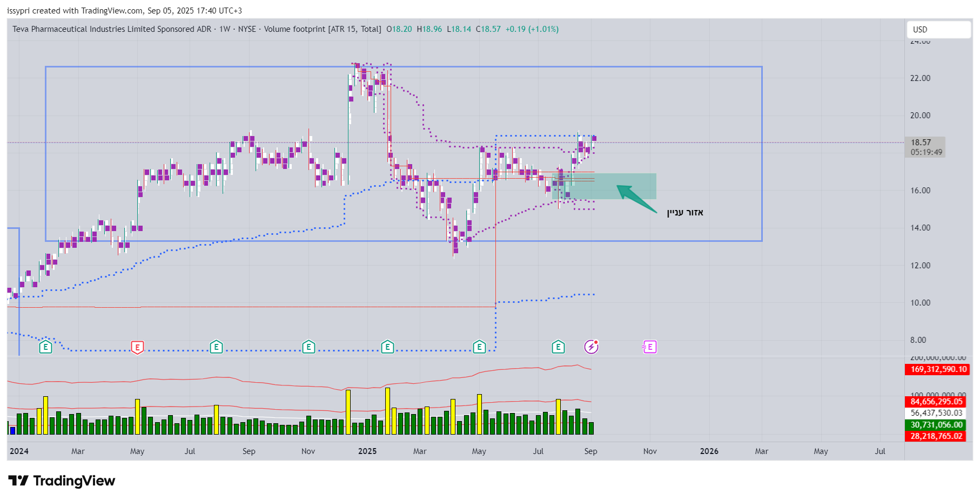
Task: Click the 12.00 price scale label
Action: click(x=921, y=266)
